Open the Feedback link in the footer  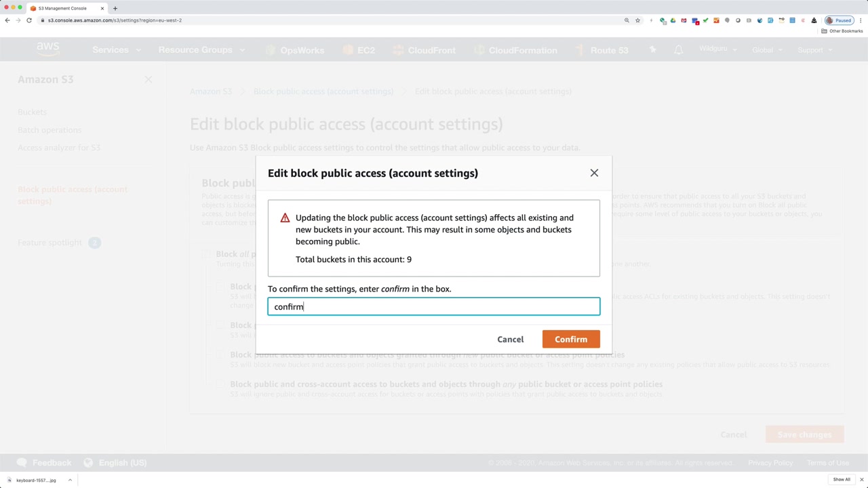[44, 463]
